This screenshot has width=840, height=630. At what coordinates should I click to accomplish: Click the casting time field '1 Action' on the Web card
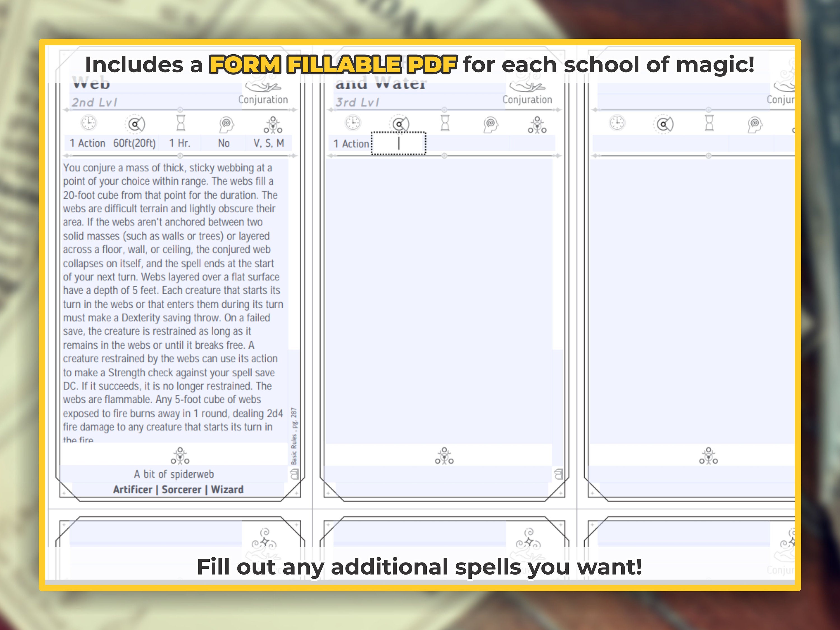pos(87,143)
